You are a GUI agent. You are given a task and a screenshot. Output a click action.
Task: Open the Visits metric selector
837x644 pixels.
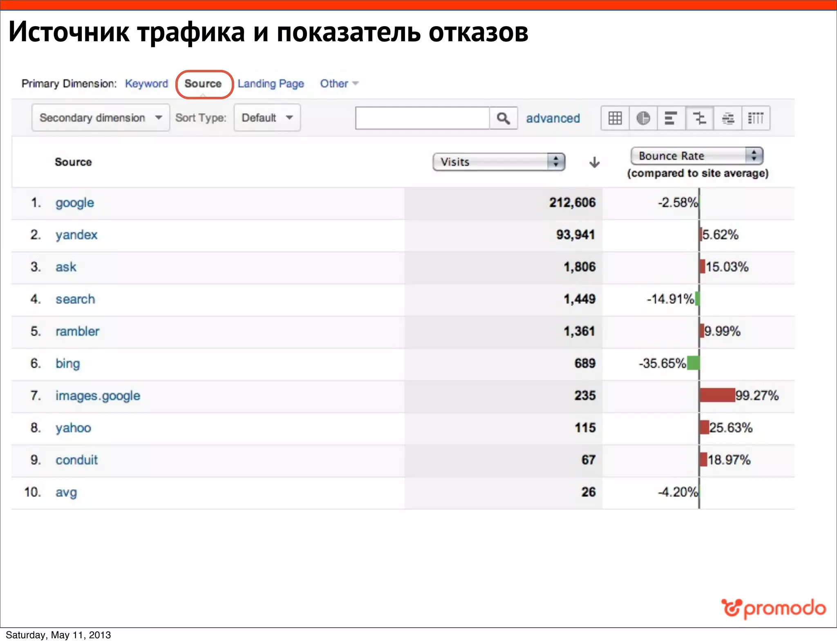point(499,162)
